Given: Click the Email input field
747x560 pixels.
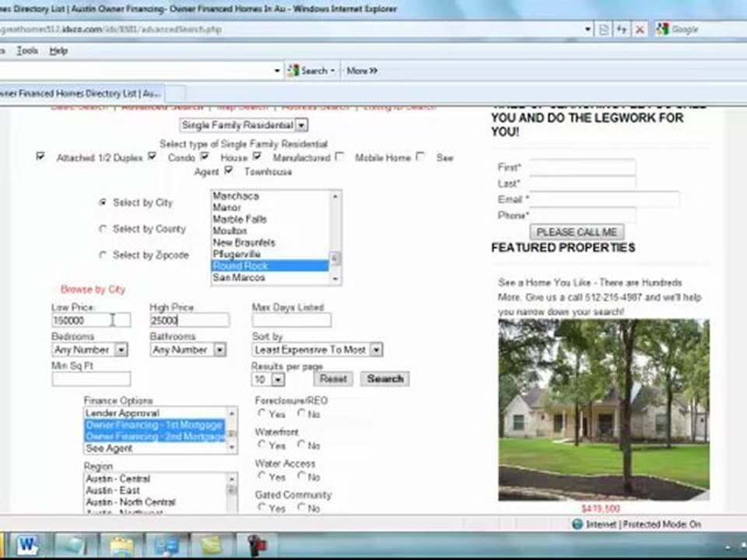Looking at the screenshot, I should 604,199.
